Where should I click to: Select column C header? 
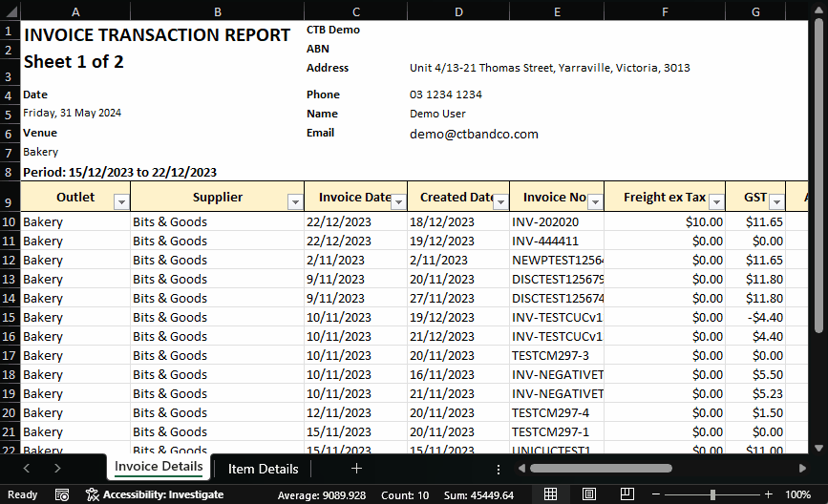point(356,11)
